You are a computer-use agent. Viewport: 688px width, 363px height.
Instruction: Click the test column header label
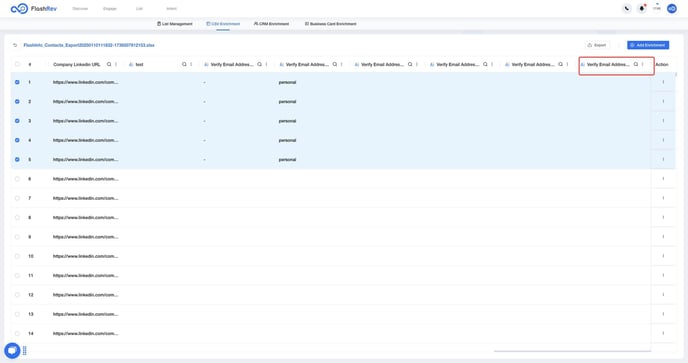[x=139, y=65]
